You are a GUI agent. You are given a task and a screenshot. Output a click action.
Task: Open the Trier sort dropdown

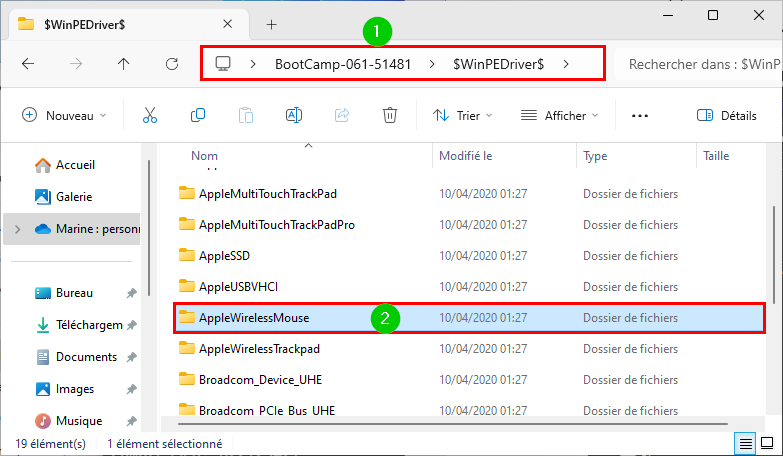tap(462, 115)
